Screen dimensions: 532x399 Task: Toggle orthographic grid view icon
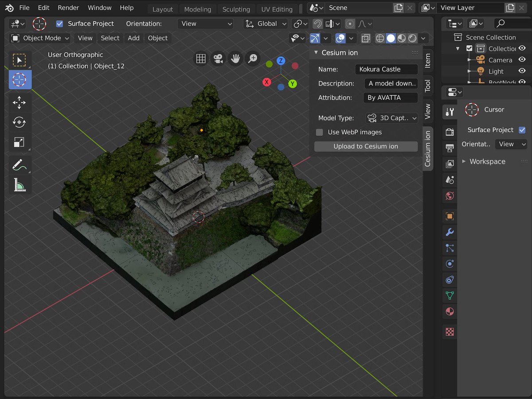(201, 59)
